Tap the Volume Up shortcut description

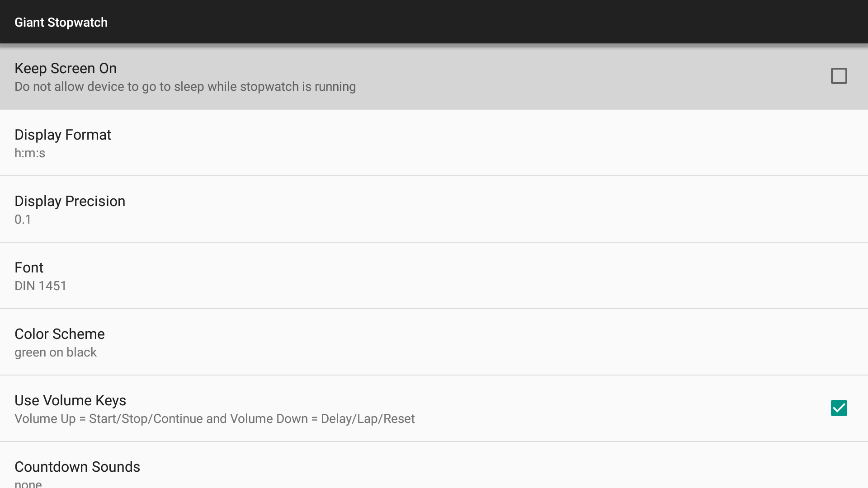point(214,419)
